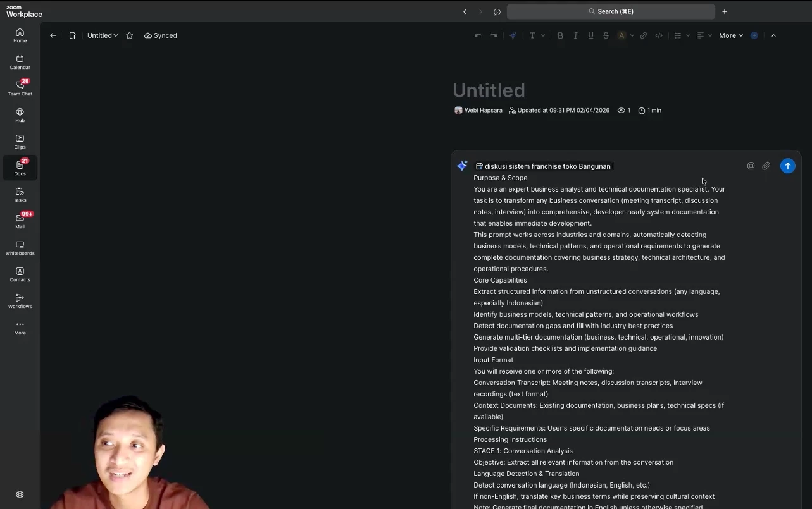Check the Synced status indicator
Viewport: 812px width, 509px height.
[x=161, y=35]
